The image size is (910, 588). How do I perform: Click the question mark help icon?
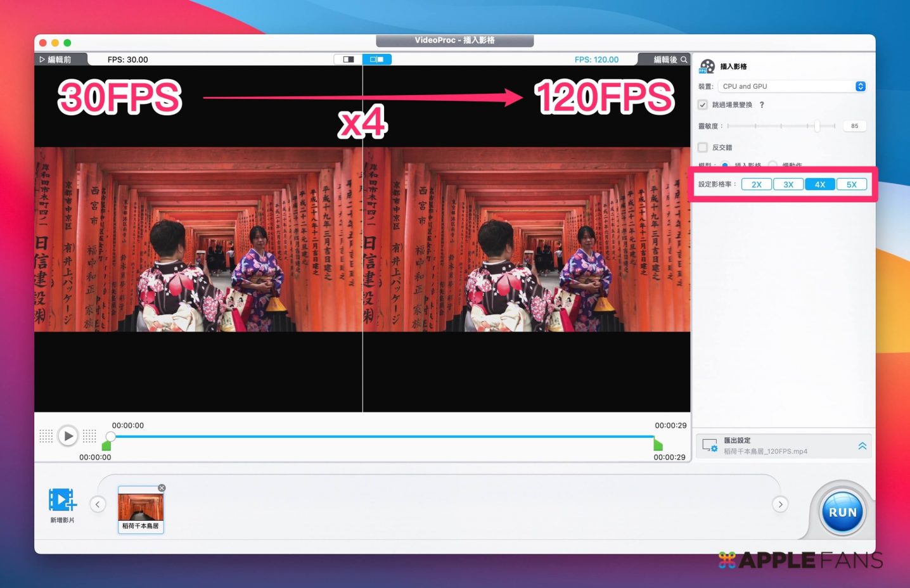pyautogui.click(x=762, y=105)
